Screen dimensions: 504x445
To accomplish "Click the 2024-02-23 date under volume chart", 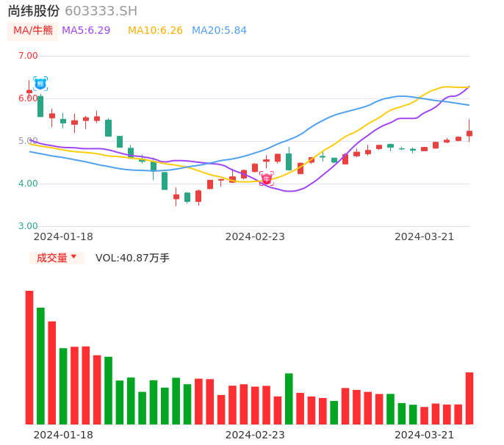I will coord(255,435).
